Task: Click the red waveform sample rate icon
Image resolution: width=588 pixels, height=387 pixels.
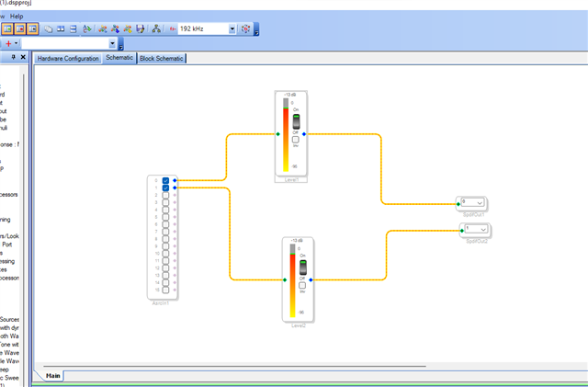Action: [173, 28]
